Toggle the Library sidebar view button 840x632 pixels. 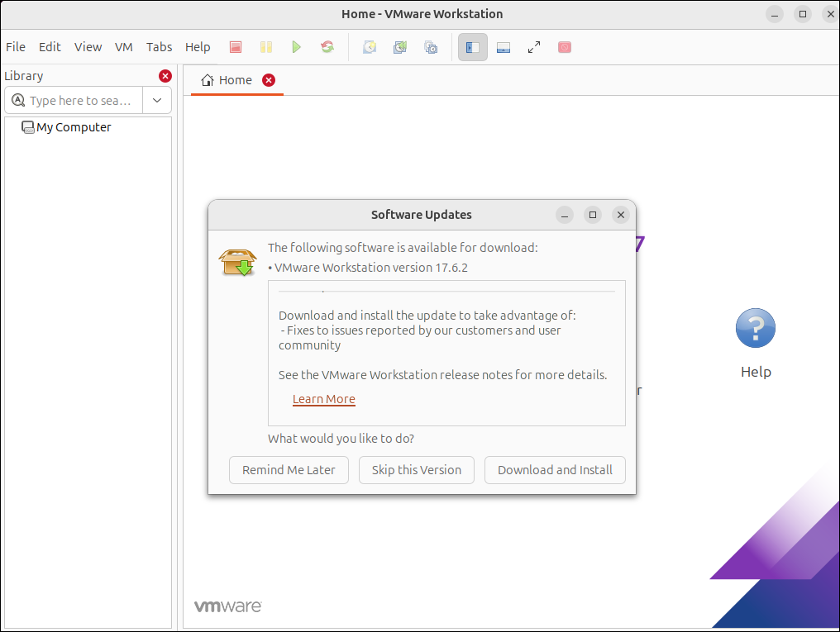(473, 47)
